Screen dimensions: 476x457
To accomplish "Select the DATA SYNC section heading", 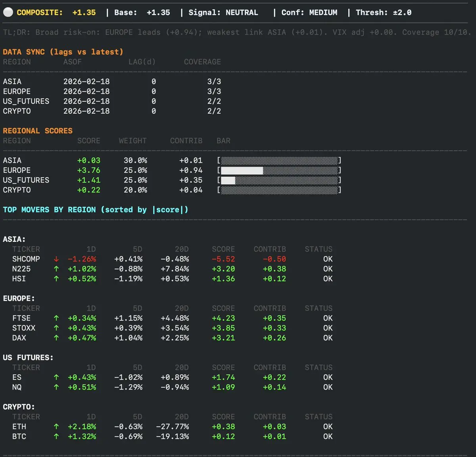I will [x=63, y=52].
